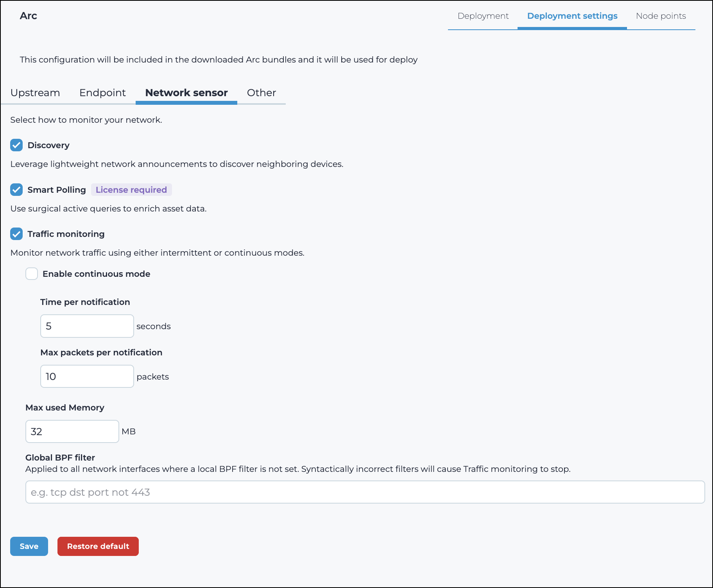Click the License required badge
This screenshot has height=588, width=713.
pos(131,190)
